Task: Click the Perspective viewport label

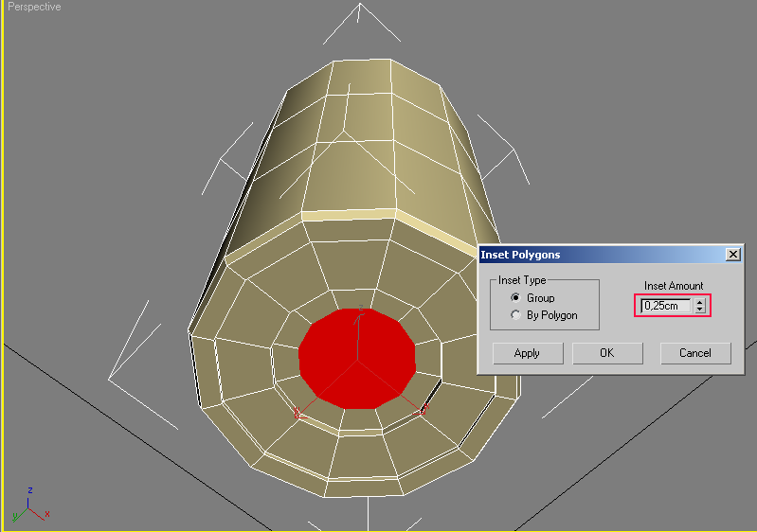Action: tap(34, 7)
